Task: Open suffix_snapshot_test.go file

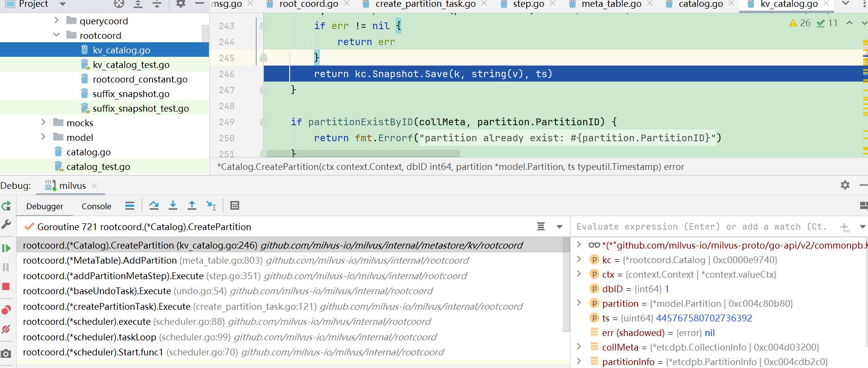Action: click(x=140, y=108)
